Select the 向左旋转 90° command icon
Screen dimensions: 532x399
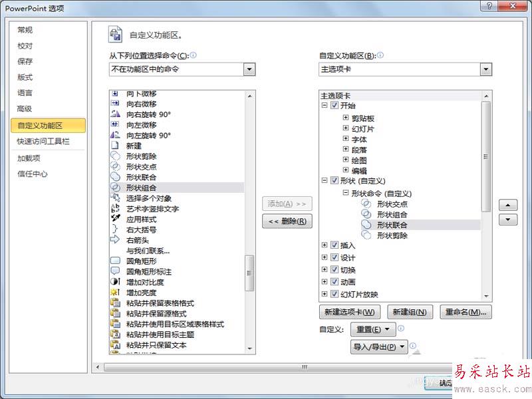tap(115, 135)
